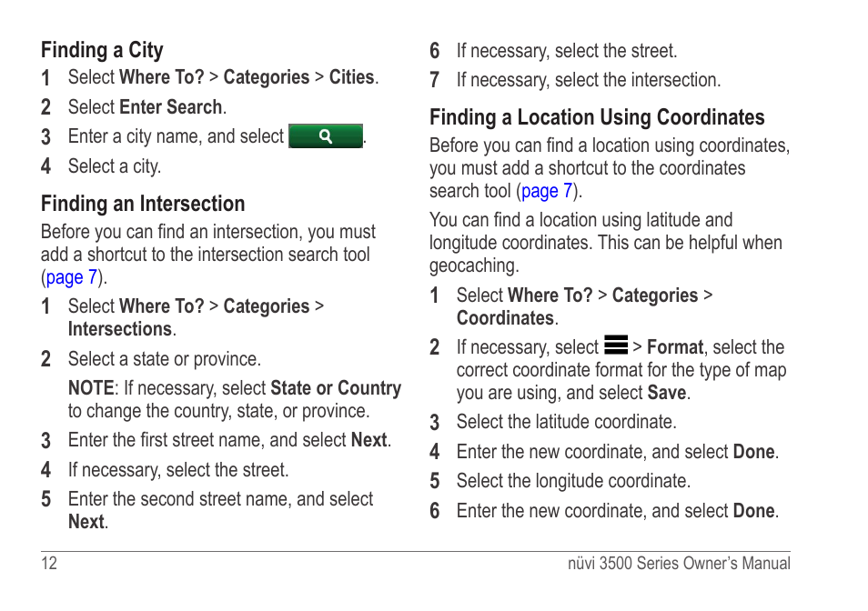Click the Select the longitude coordinate step
868x611 pixels.
click(x=573, y=480)
